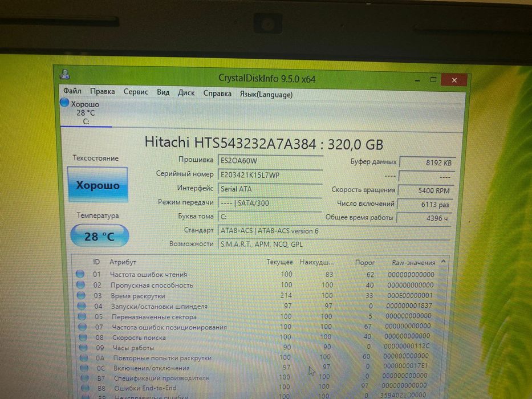The width and height of the screenshot is (532, 399).
Task: Select attribute text Спецификации производителя
Action: [161, 378]
